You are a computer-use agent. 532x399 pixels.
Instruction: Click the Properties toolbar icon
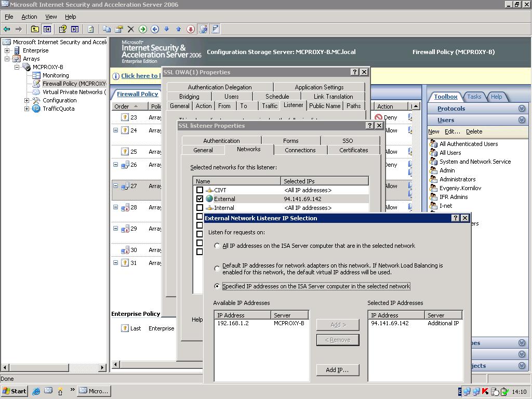(x=119, y=29)
